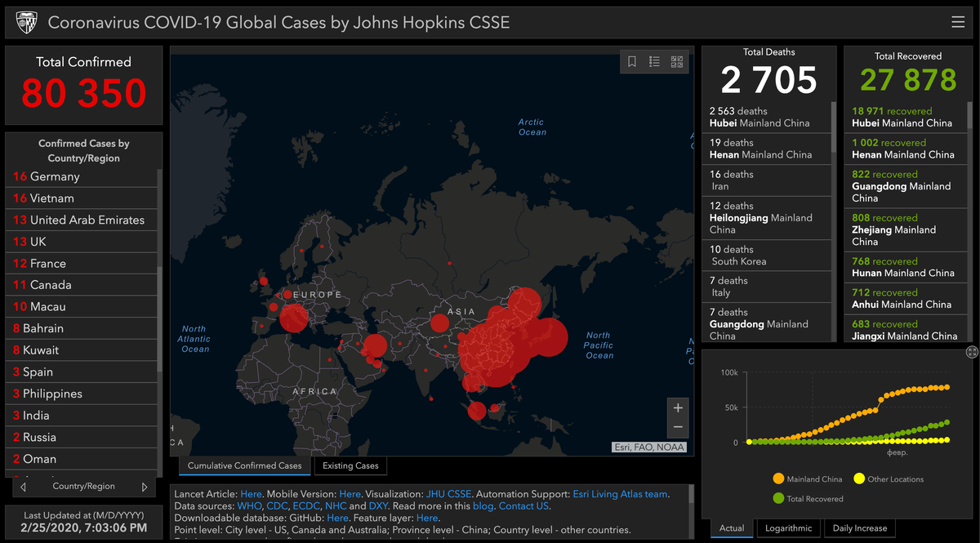Viewport: 980px width, 543px height.
Task: Open the basemap gallery grid icon
Action: click(x=676, y=61)
